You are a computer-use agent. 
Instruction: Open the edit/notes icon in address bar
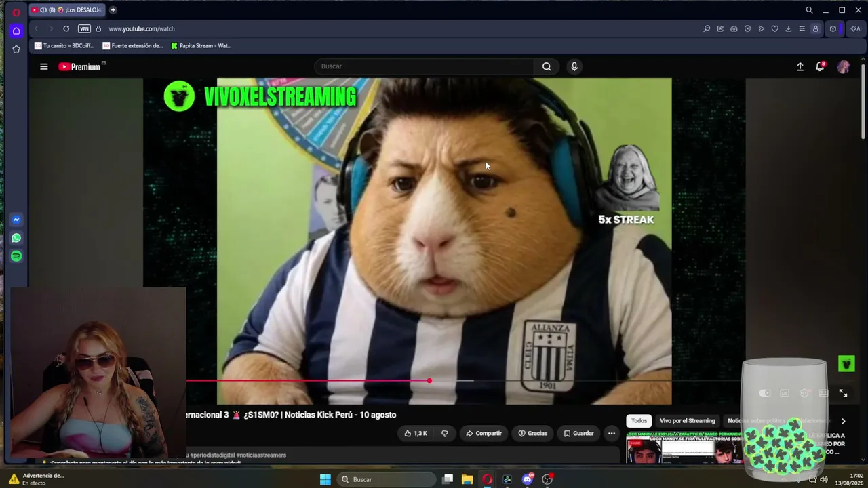point(720,28)
